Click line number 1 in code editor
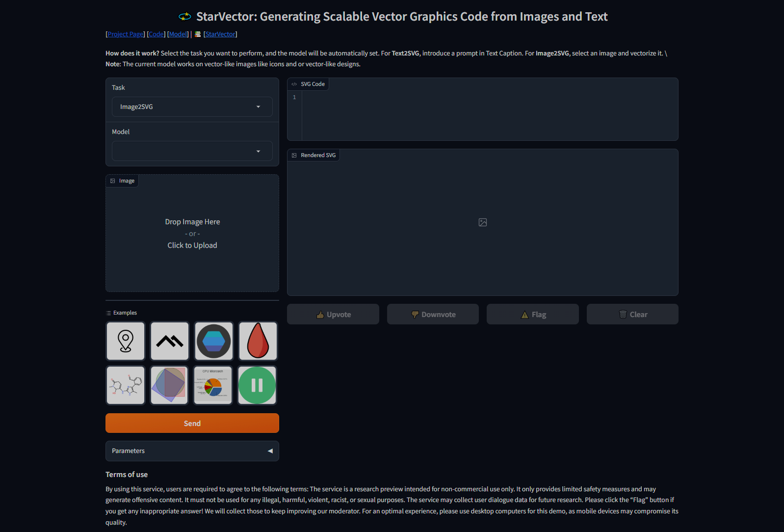This screenshot has width=784, height=532. pyautogui.click(x=294, y=97)
